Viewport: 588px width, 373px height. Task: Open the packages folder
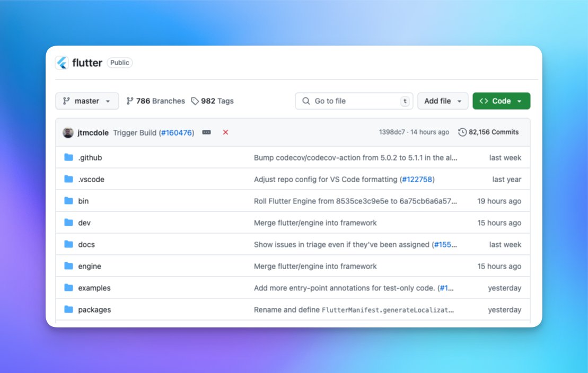pyautogui.click(x=94, y=310)
